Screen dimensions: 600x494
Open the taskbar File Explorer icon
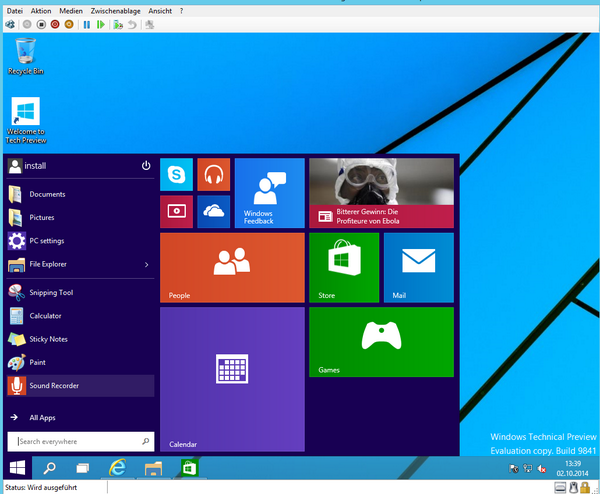click(153, 468)
